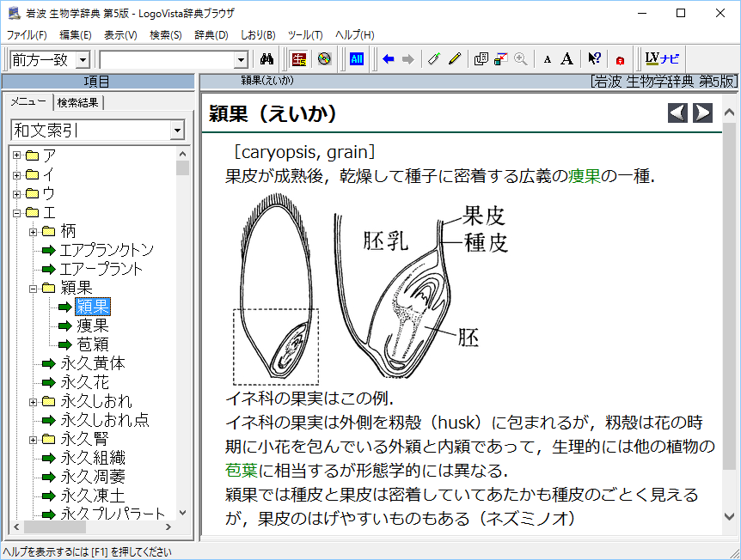741x560 pixels.
Task: Collapse the 穎果 folder node
Action: pyautogui.click(x=34, y=288)
